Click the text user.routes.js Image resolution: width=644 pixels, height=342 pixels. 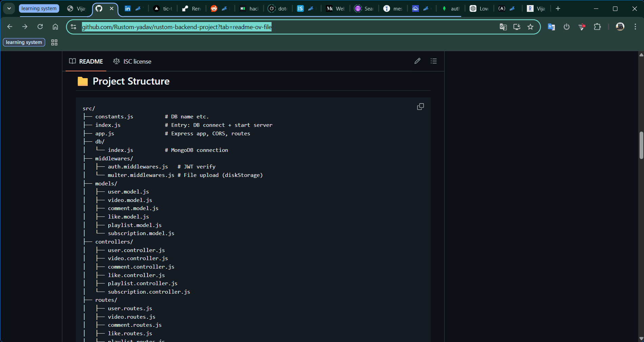(130, 309)
